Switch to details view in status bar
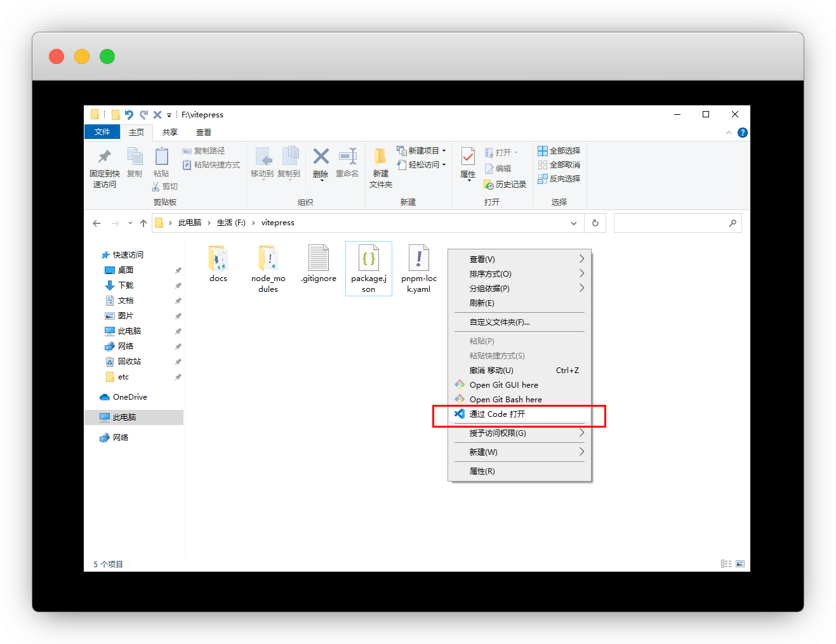This screenshot has width=836, height=644. pos(726,563)
